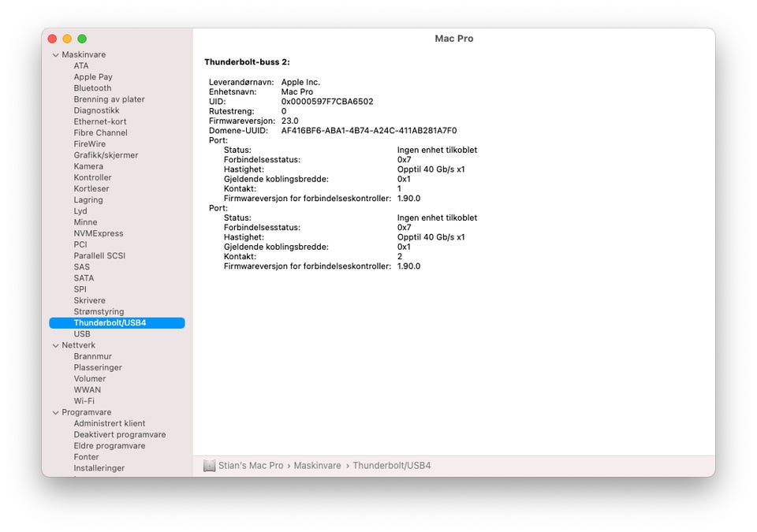Click Maskinvare in the path bar
The width and height of the screenshot is (757, 532).
[x=317, y=466]
